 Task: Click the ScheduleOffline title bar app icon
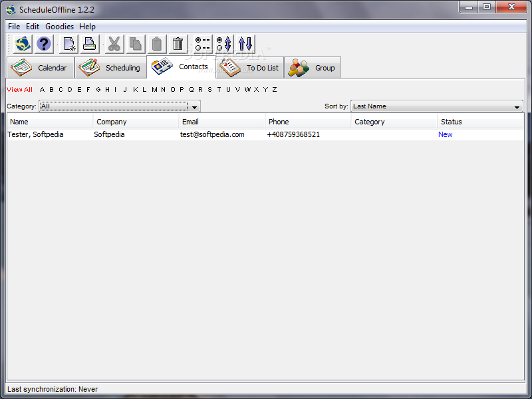pyautogui.click(x=11, y=10)
